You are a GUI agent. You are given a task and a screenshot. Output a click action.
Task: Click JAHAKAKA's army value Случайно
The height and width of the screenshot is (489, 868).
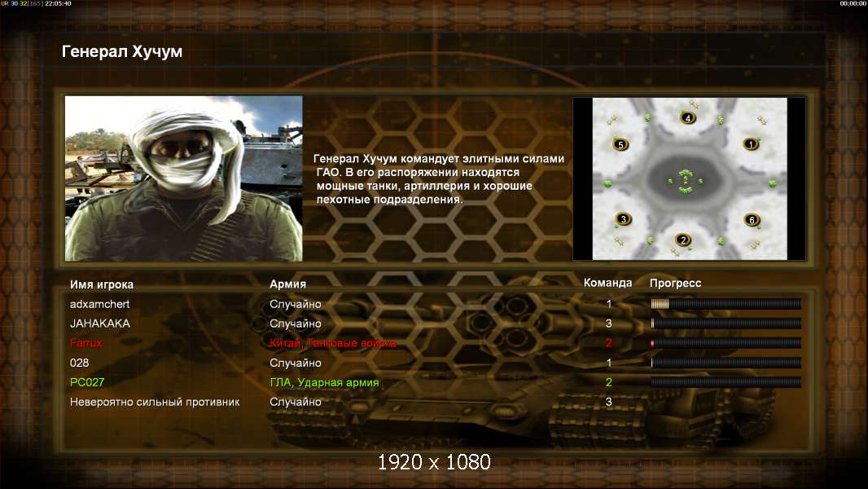(x=295, y=324)
